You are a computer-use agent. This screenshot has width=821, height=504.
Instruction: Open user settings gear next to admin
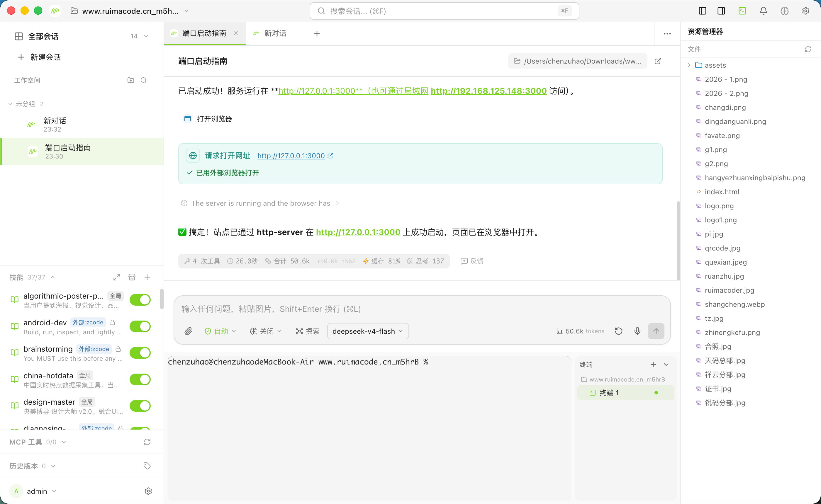tap(148, 491)
